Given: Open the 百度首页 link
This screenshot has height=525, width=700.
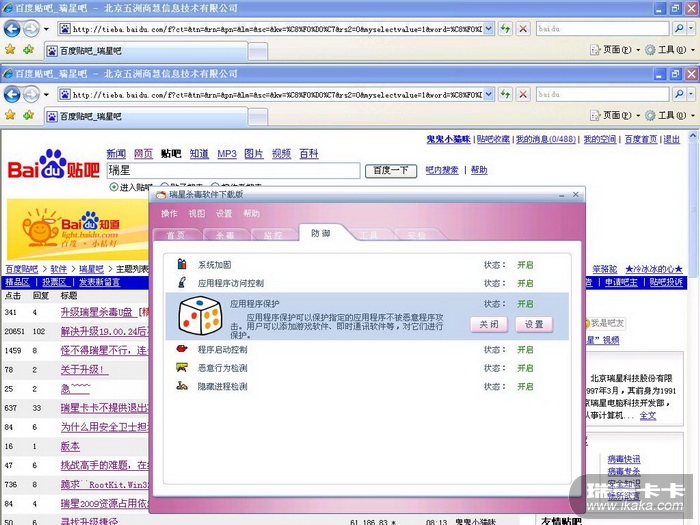Looking at the screenshot, I should 641,139.
